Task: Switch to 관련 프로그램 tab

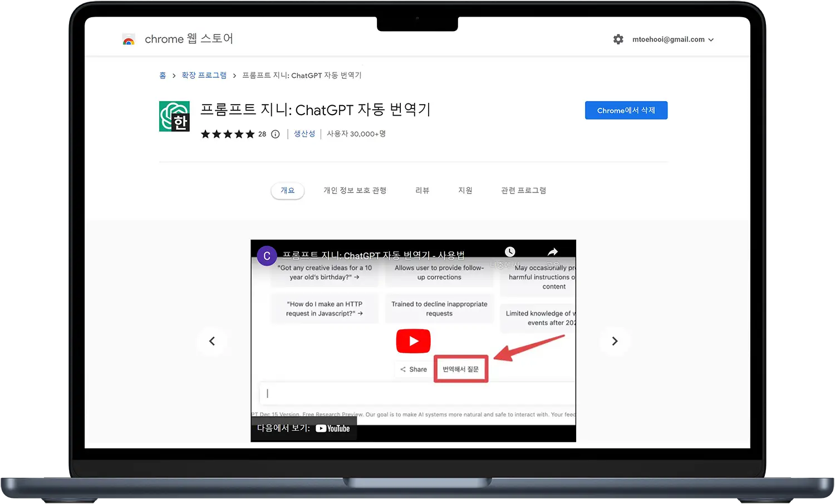Action: (523, 190)
